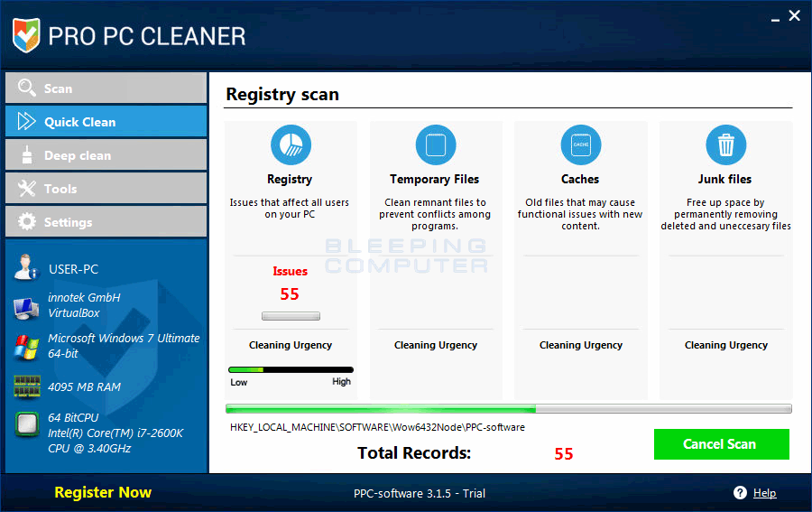Click the green Cancel Scan button

pyautogui.click(x=722, y=444)
